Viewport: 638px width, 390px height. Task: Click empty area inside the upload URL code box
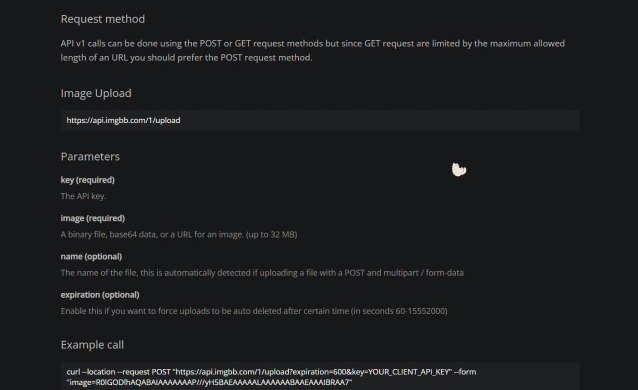[x=378, y=120]
